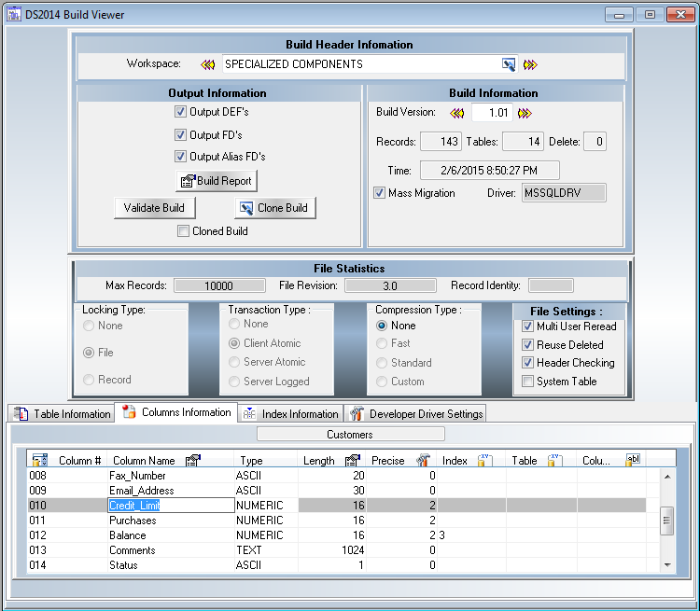700x611 pixels.
Task: Click the icon beside Column Name header
Action: [193, 460]
